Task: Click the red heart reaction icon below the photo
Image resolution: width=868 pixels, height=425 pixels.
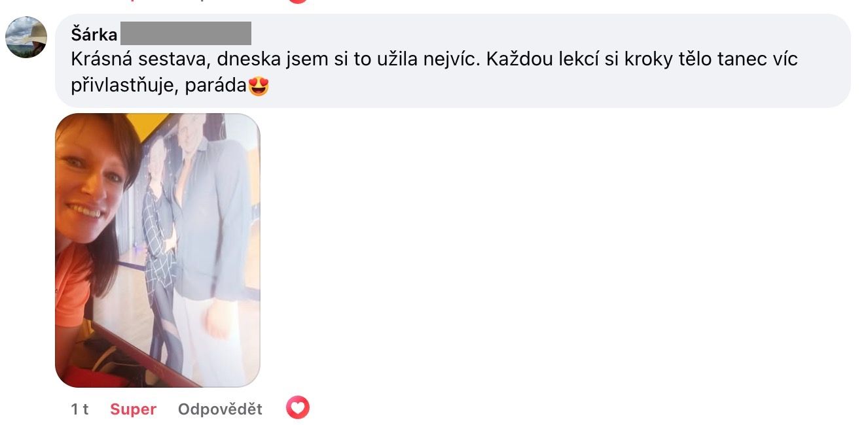Action: point(298,409)
